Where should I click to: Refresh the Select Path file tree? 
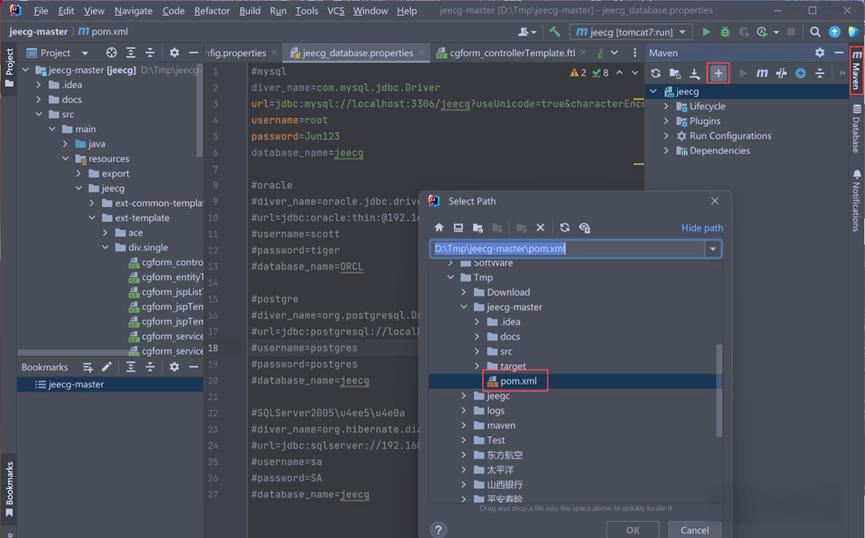click(x=564, y=227)
